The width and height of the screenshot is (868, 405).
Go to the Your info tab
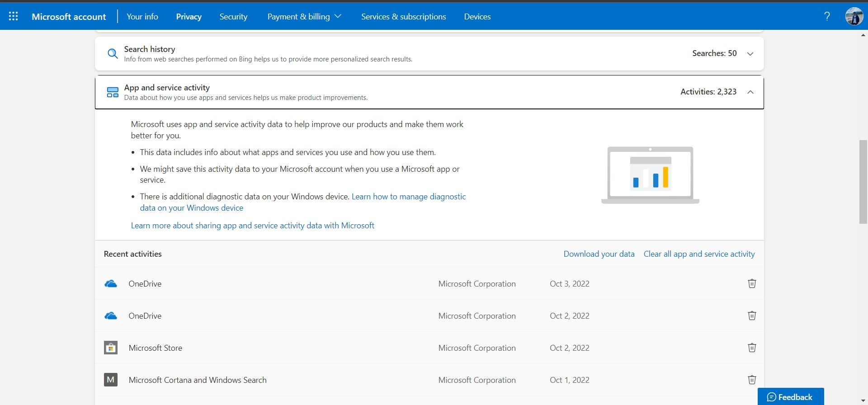tap(142, 17)
